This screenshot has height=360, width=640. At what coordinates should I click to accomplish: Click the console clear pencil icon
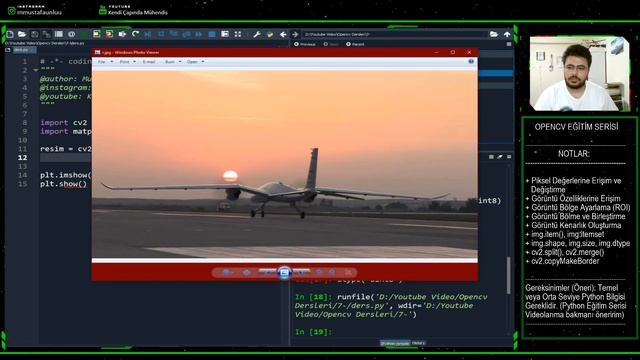coord(500,157)
